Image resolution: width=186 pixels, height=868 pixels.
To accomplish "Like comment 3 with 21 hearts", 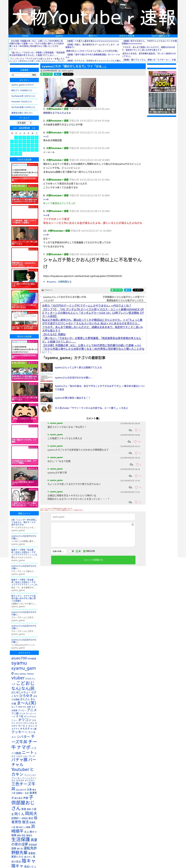I will point(136,453).
